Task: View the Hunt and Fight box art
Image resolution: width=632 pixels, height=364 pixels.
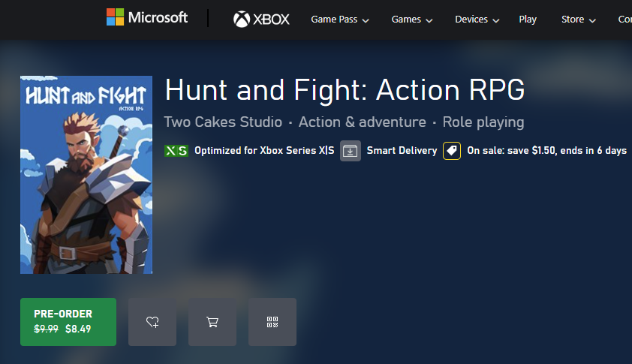Action: (86, 175)
